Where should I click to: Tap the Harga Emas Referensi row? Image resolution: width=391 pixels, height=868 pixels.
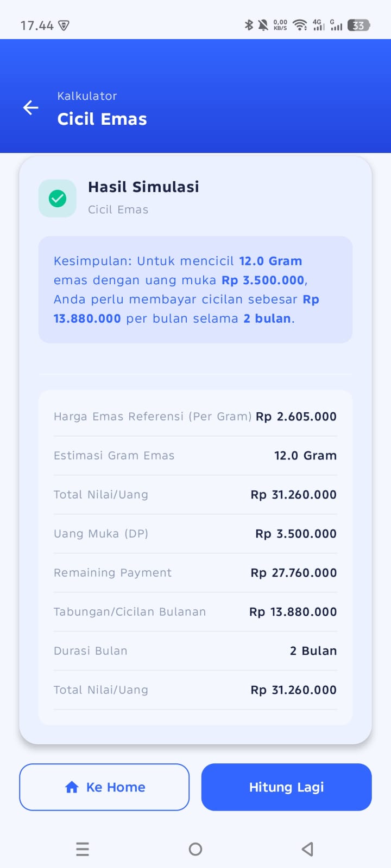(195, 417)
